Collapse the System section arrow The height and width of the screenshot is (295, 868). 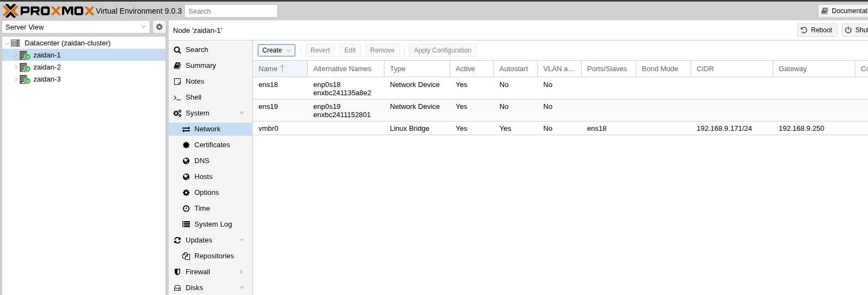(x=242, y=113)
